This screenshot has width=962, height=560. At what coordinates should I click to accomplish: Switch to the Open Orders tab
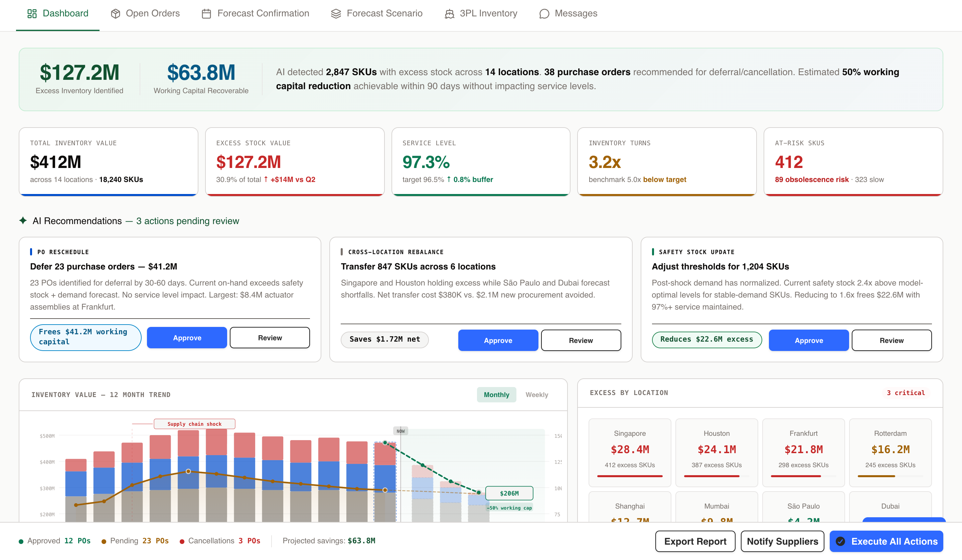point(145,13)
